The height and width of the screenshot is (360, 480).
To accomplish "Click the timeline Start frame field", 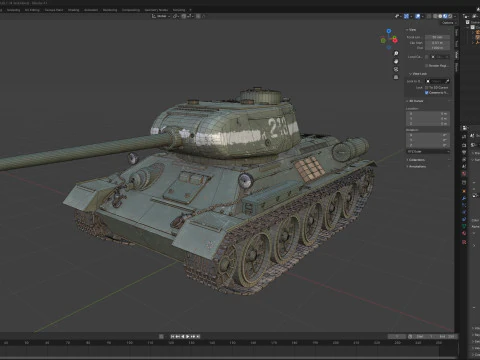I will click(426, 337).
